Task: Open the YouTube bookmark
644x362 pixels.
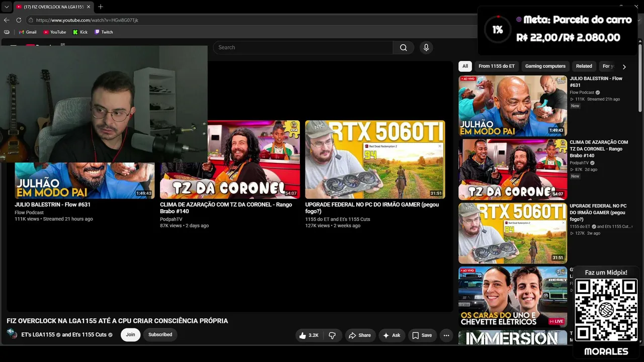Action: tap(54, 32)
